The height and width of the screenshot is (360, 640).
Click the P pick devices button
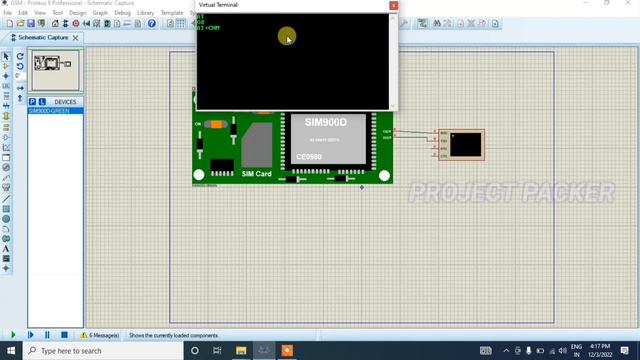(x=32, y=102)
